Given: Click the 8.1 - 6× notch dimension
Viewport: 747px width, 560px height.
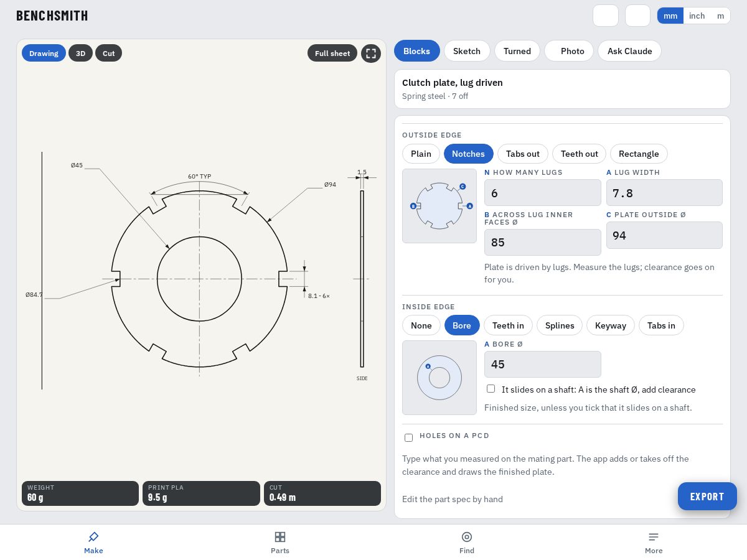Looking at the screenshot, I should pos(319,296).
